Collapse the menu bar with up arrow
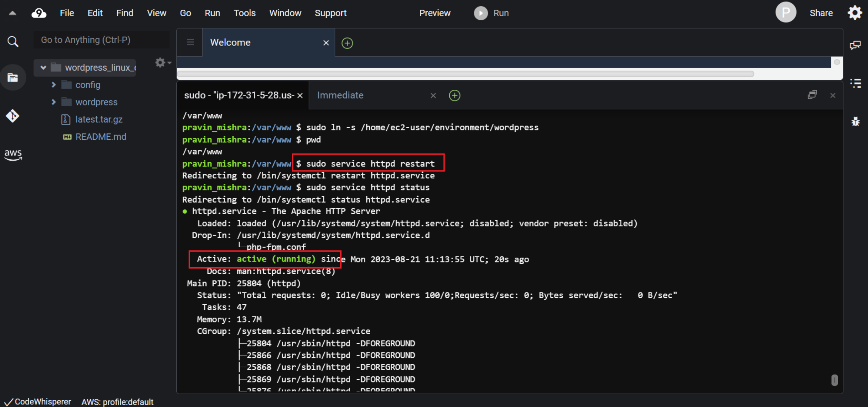The width and height of the screenshot is (868, 407). pos(12,13)
